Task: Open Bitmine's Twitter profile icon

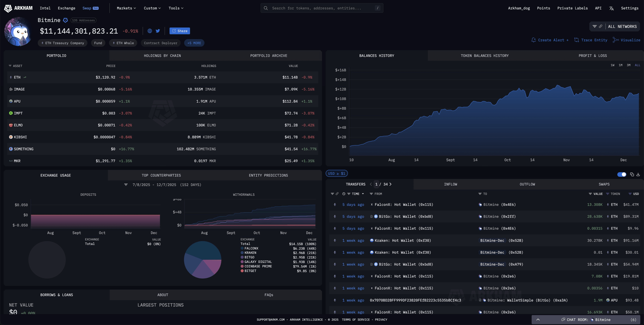Action: (x=158, y=31)
